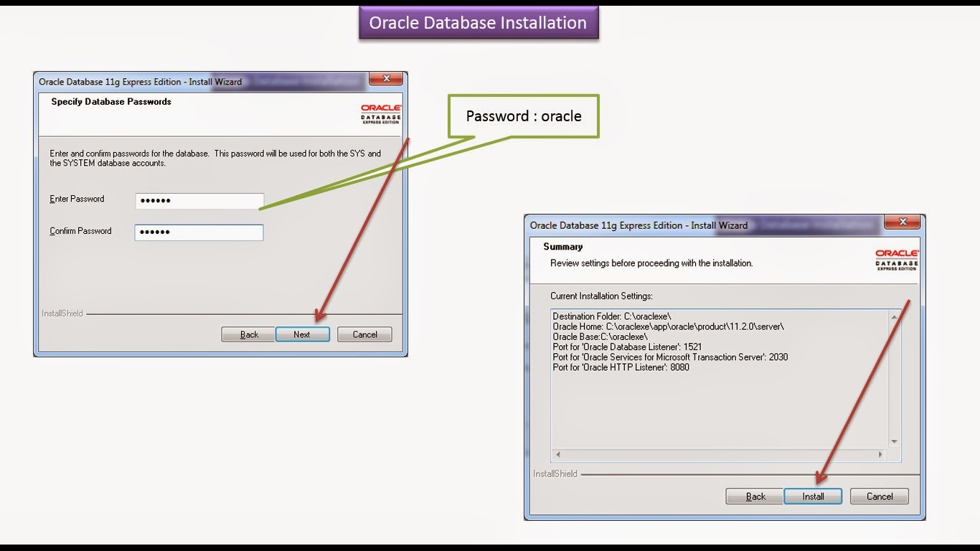Click the 'Current Installation Settings:' label
Screen dimensions: 980x551
coord(601,296)
